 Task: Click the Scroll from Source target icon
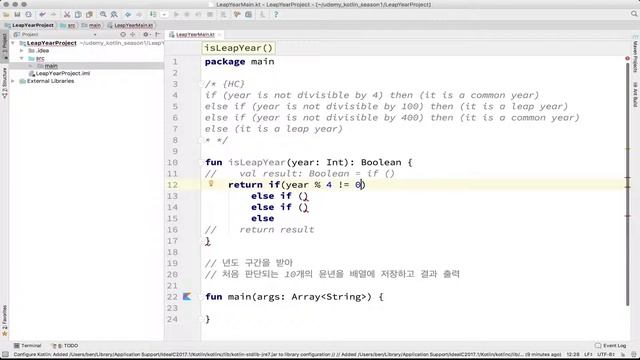pos(123,35)
